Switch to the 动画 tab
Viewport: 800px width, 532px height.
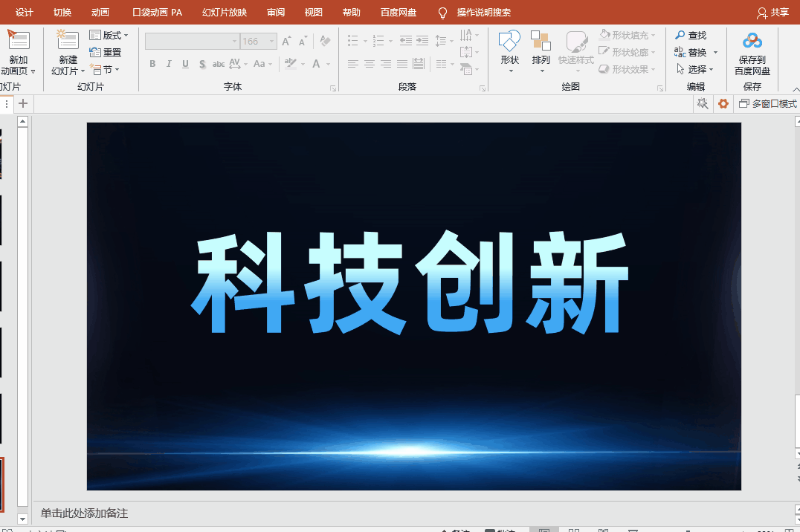100,12
